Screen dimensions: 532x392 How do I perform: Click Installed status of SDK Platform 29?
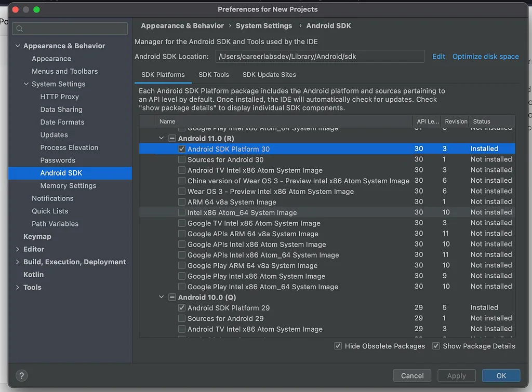click(x=484, y=307)
